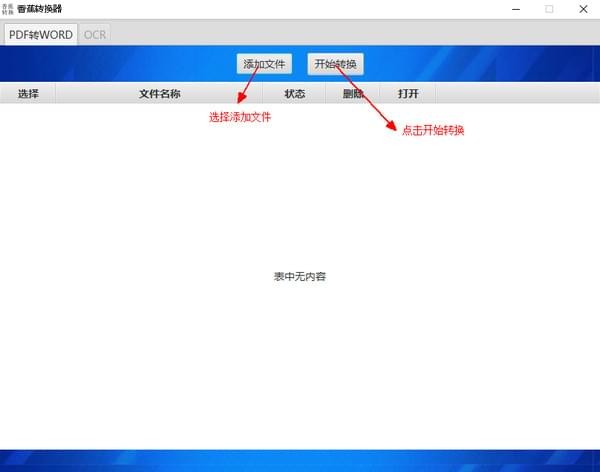Open the OCR tab

[x=95, y=35]
